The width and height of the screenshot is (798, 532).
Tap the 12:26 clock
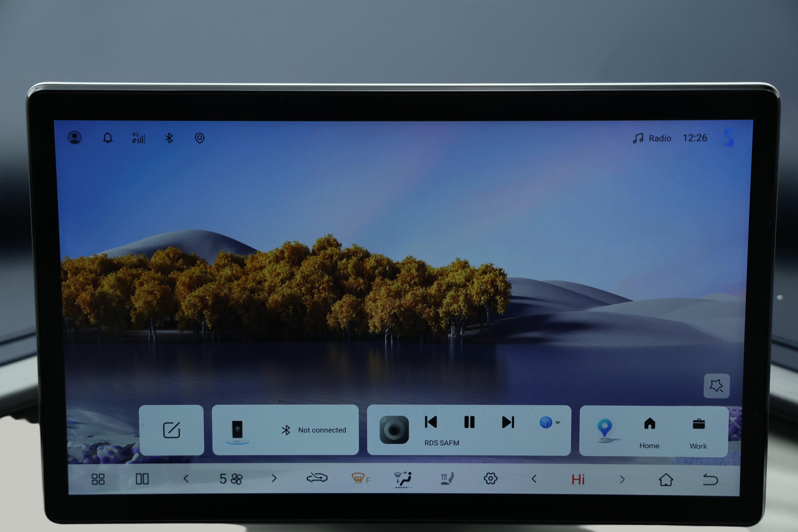point(695,138)
